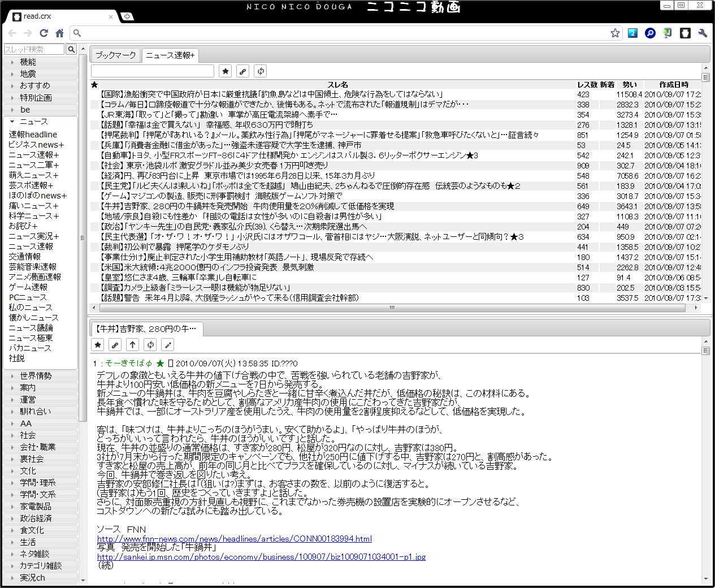Click the browser forward arrow
The width and height of the screenshot is (715, 588).
(28, 33)
